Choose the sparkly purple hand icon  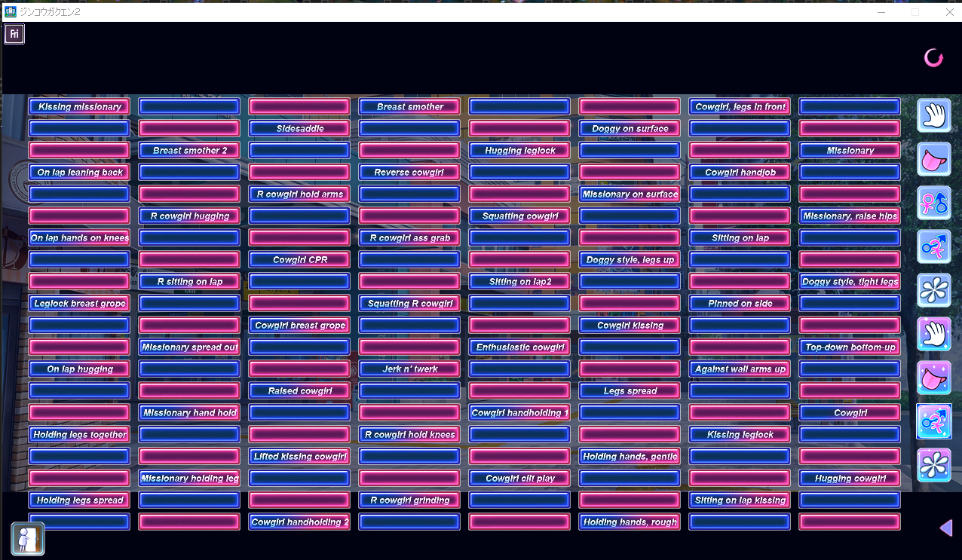pos(933,334)
